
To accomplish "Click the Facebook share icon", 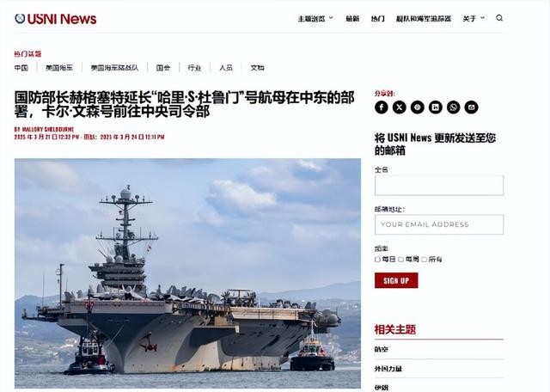I will click(x=382, y=107).
